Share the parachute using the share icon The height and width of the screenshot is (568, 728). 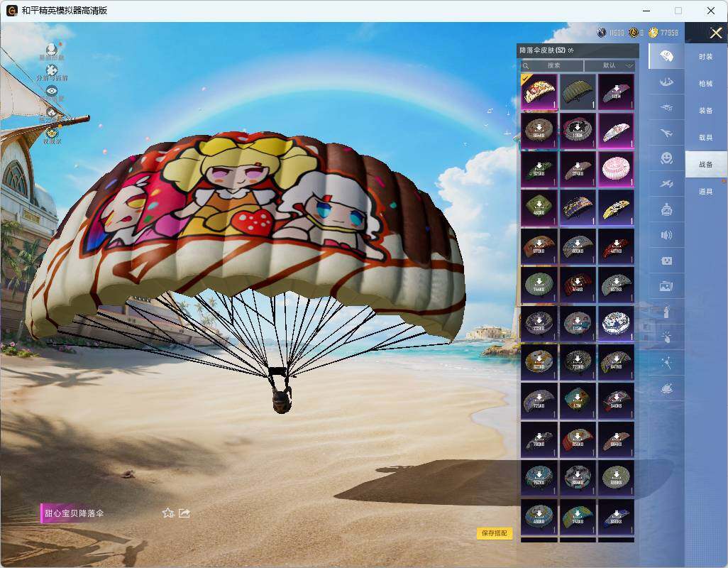[184, 513]
